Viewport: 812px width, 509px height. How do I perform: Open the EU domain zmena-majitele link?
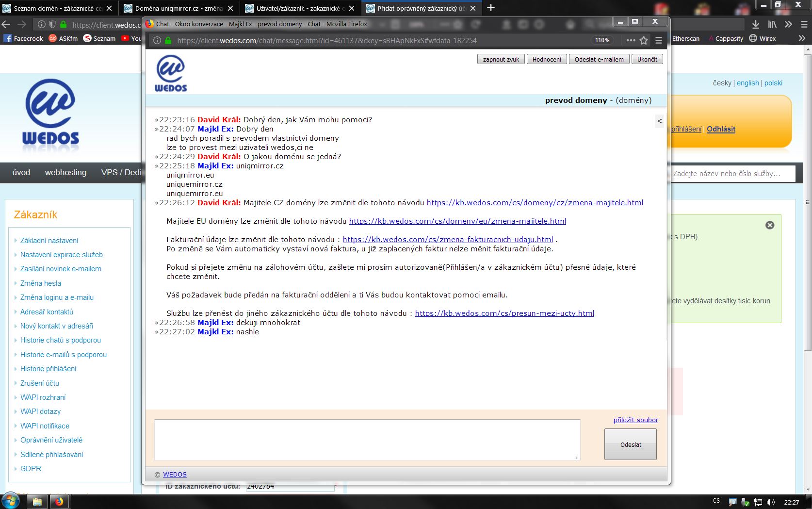click(x=457, y=221)
